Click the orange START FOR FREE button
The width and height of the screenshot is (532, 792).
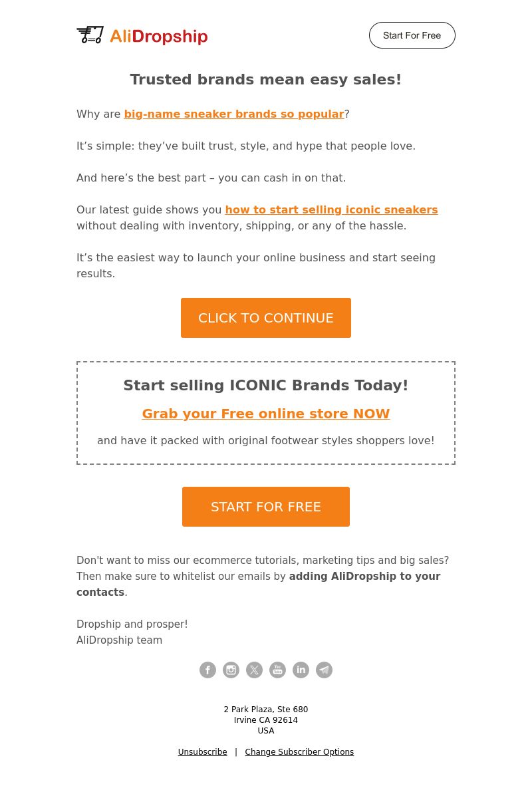click(266, 507)
